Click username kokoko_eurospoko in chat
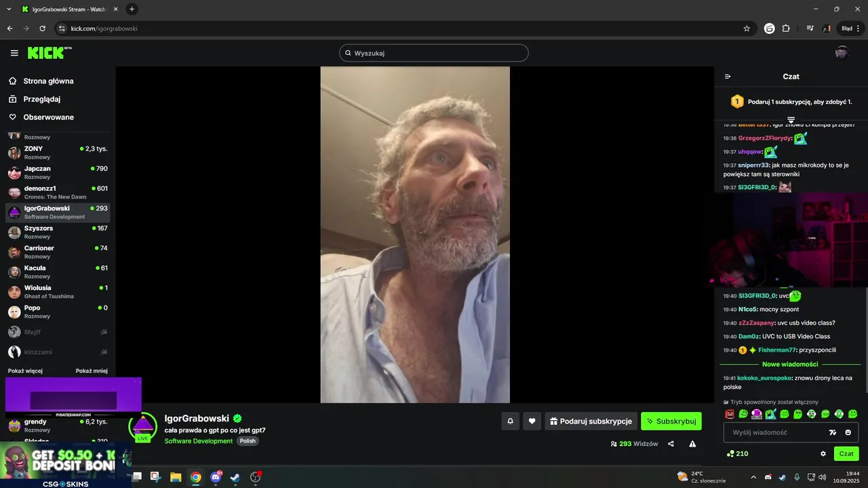Screen dimensions: 868x488 click(764, 378)
